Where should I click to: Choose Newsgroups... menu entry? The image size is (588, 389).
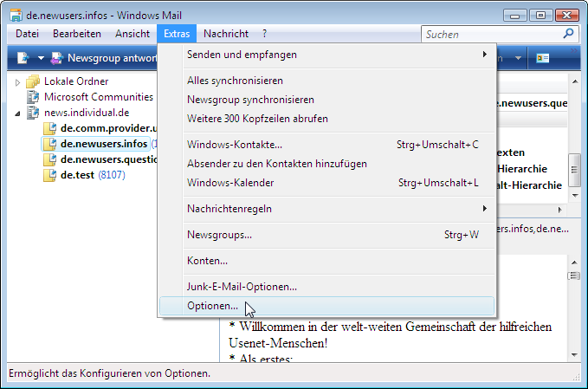point(327,235)
